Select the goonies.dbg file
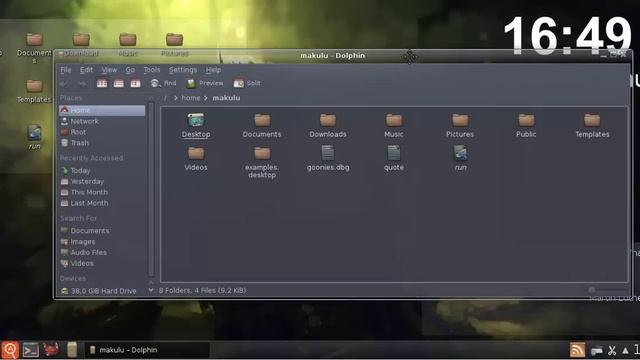Screen dimensions: 640x360 tap(328, 159)
